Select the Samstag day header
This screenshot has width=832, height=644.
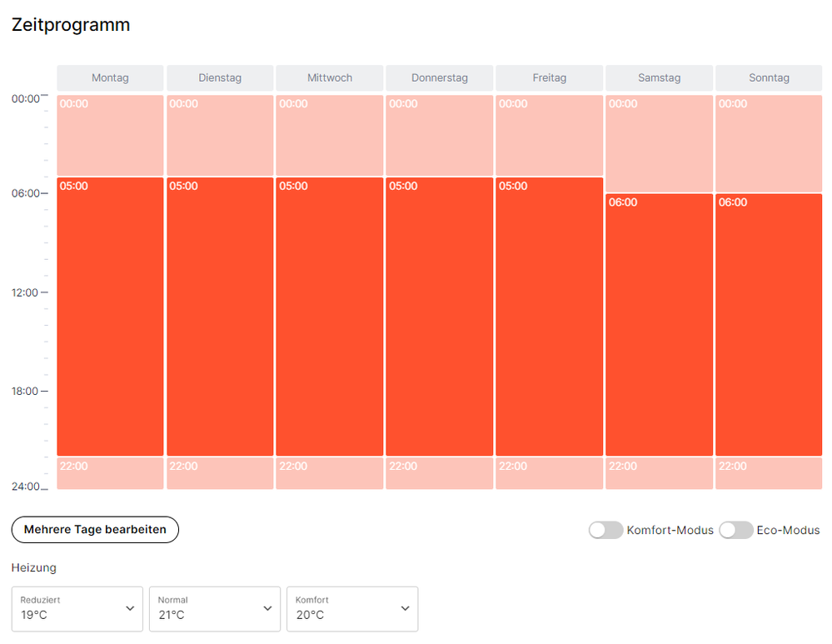659,78
